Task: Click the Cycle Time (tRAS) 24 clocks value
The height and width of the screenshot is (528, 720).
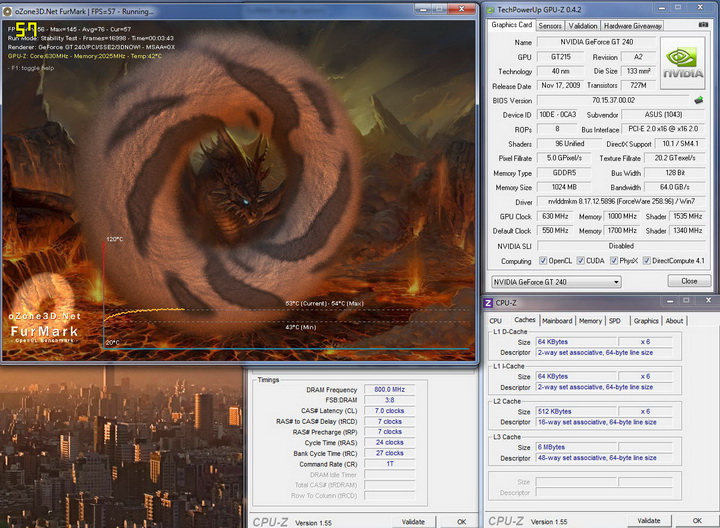Action: click(389, 442)
